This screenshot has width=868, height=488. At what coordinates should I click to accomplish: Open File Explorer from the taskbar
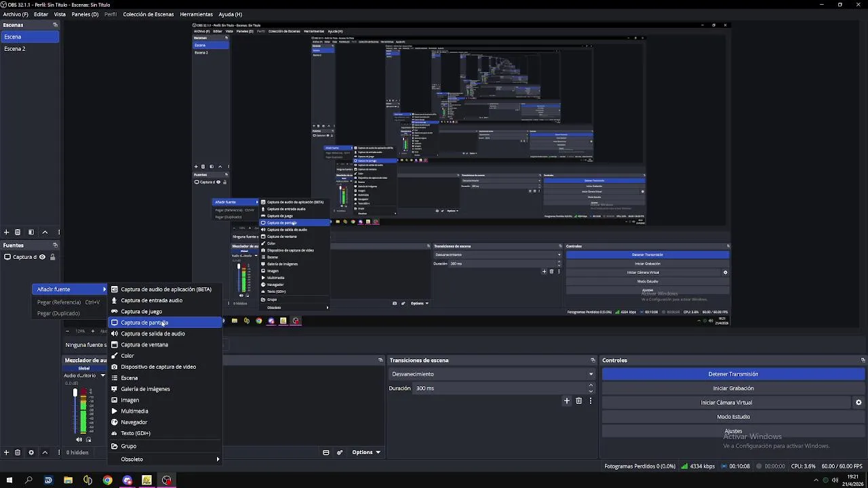(68, 480)
